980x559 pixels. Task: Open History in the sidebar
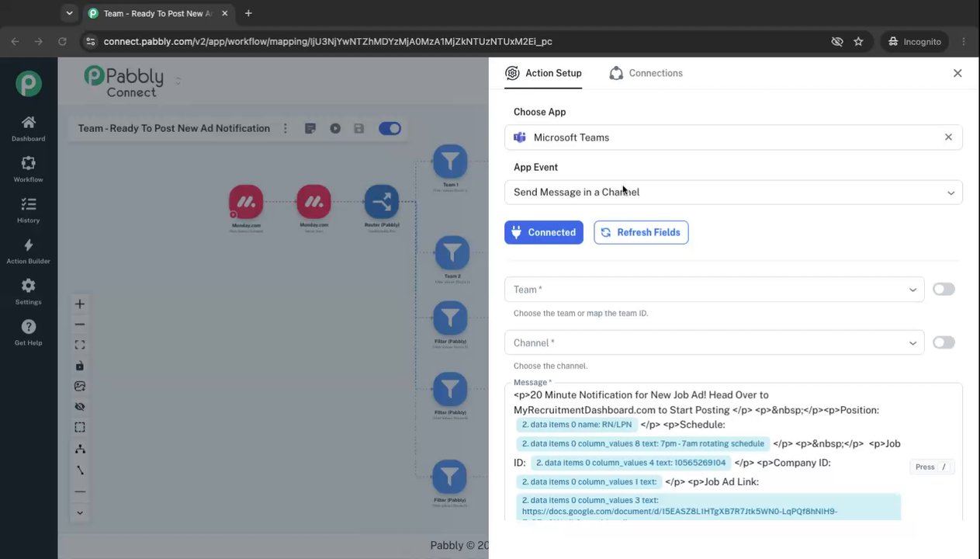(x=29, y=210)
